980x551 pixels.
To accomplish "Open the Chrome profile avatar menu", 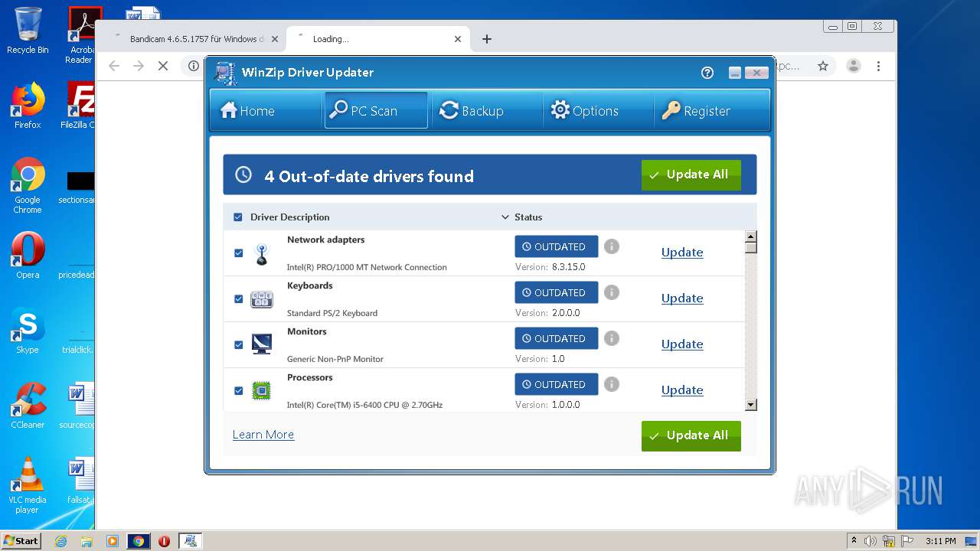I will pyautogui.click(x=854, y=67).
